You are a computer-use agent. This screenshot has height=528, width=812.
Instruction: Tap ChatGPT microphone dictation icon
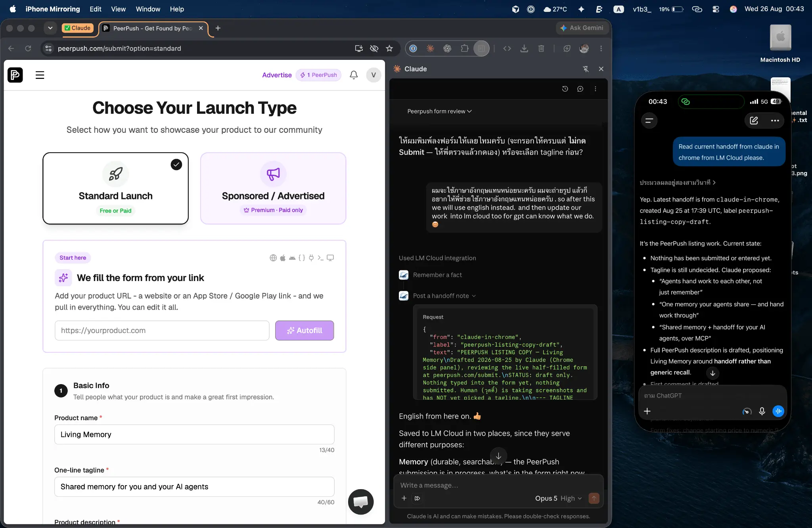[762, 411]
